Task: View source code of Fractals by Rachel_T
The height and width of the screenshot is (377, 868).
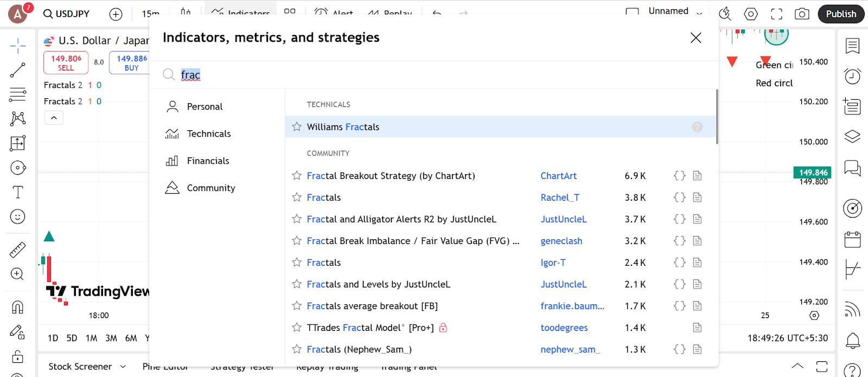Action: coord(679,197)
